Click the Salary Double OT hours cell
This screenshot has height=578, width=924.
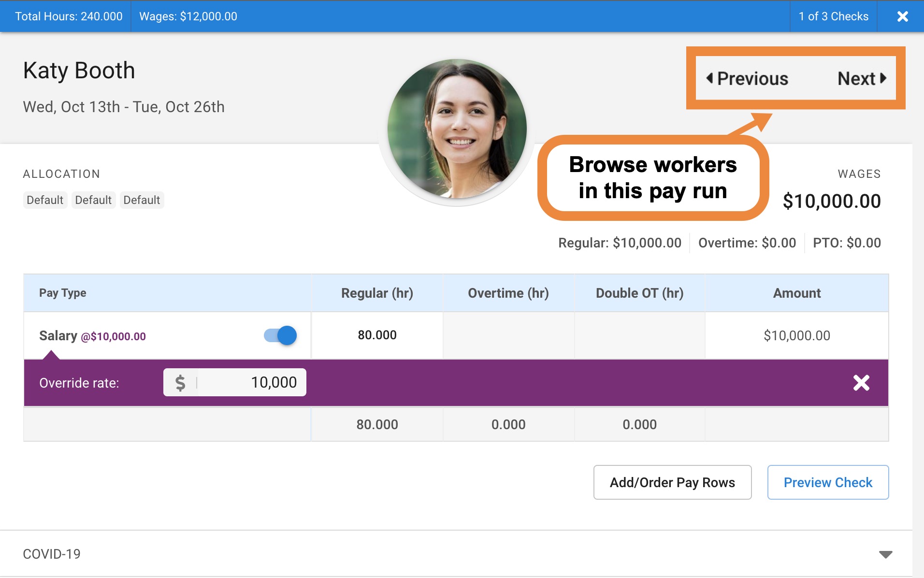click(x=639, y=335)
